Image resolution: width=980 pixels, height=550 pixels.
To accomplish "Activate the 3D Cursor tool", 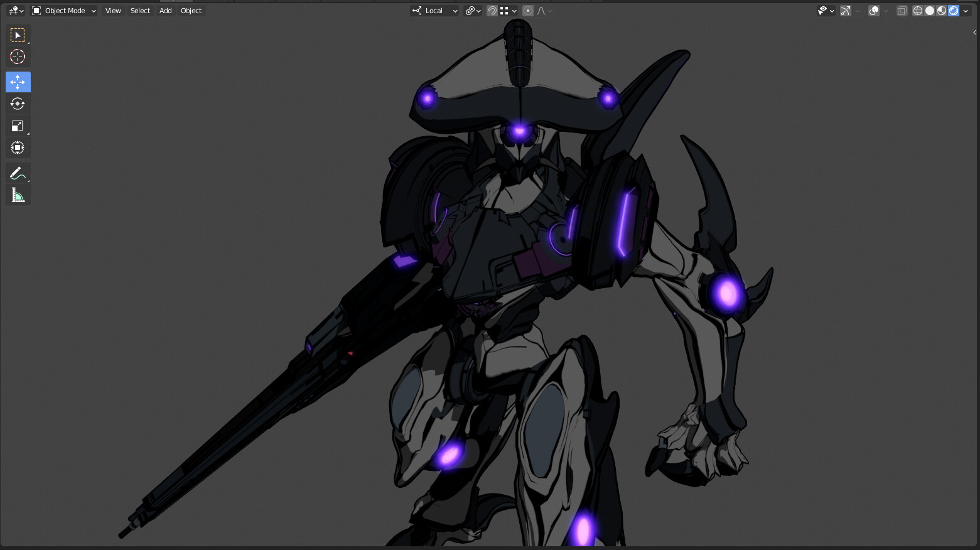I will [18, 57].
